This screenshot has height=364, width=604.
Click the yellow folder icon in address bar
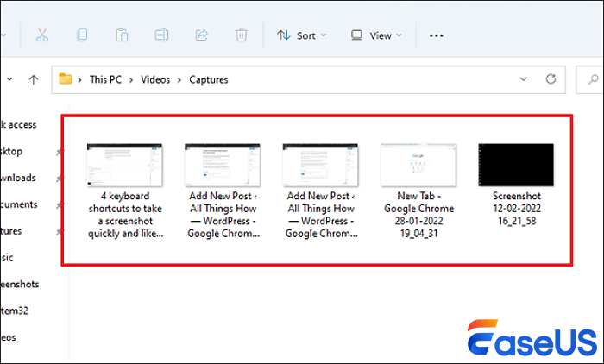(x=66, y=79)
